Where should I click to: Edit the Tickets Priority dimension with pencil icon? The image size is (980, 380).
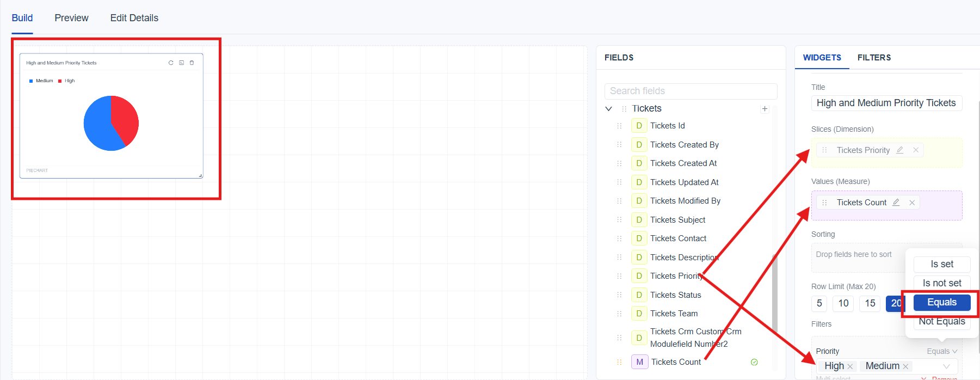tap(900, 150)
